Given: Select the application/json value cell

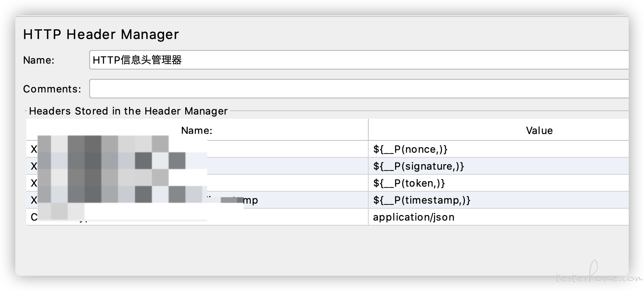Looking at the screenshot, I should 498,217.
